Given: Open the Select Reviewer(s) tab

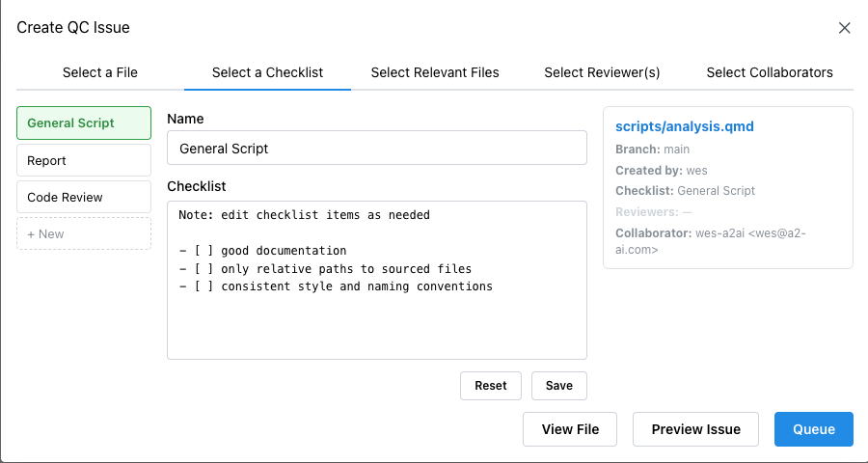Looking at the screenshot, I should (602, 72).
